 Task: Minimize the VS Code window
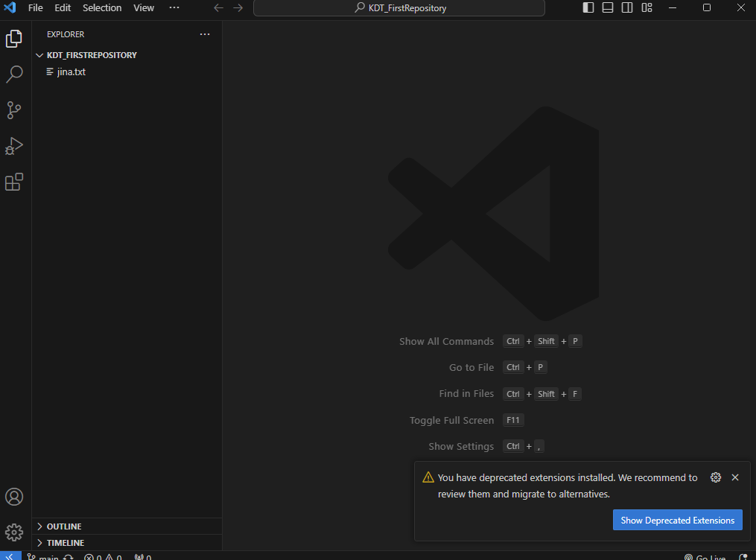point(673,7)
